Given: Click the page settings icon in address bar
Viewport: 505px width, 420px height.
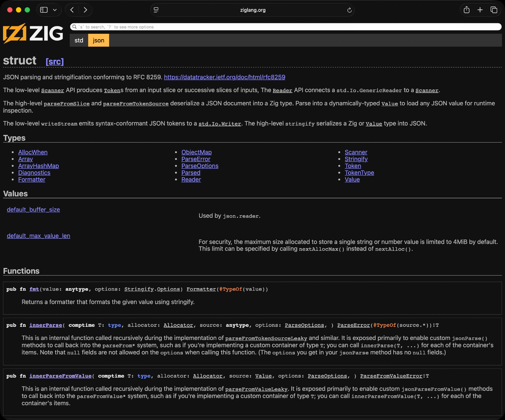Looking at the screenshot, I should pyautogui.click(x=156, y=10).
